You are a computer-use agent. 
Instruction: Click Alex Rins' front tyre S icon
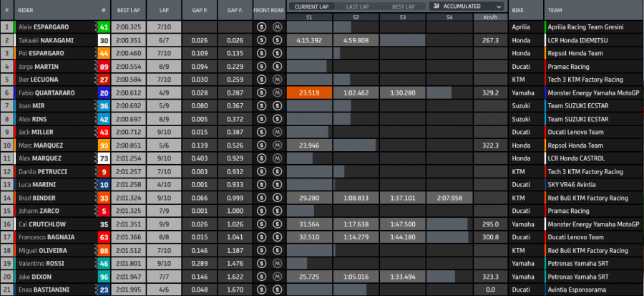[x=260, y=119]
